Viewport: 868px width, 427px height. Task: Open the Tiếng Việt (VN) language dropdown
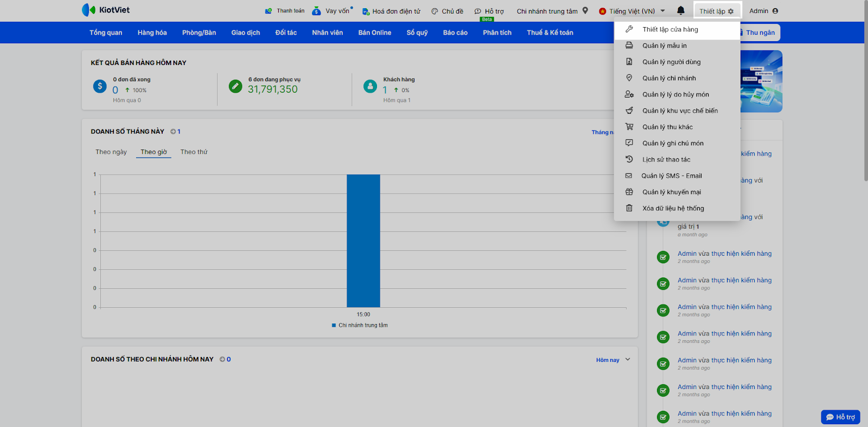632,11
